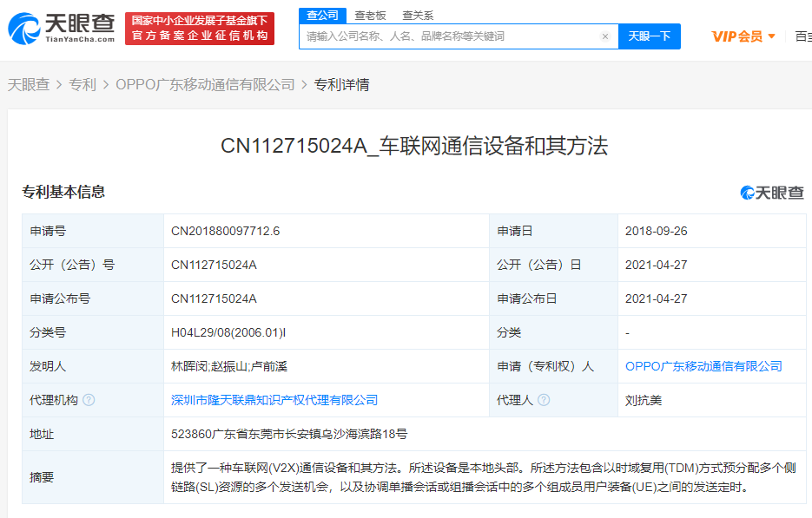Click the 专利基本信息 section heading

(63, 192)
